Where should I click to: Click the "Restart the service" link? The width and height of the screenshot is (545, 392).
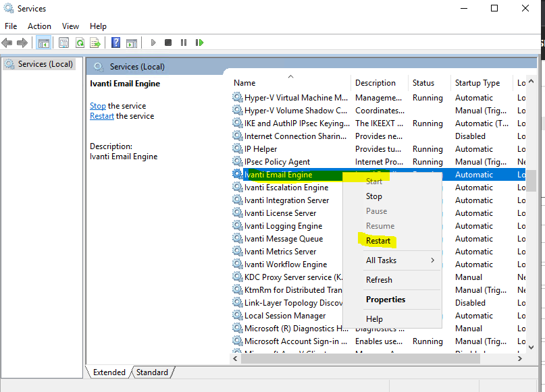(101, 115)
